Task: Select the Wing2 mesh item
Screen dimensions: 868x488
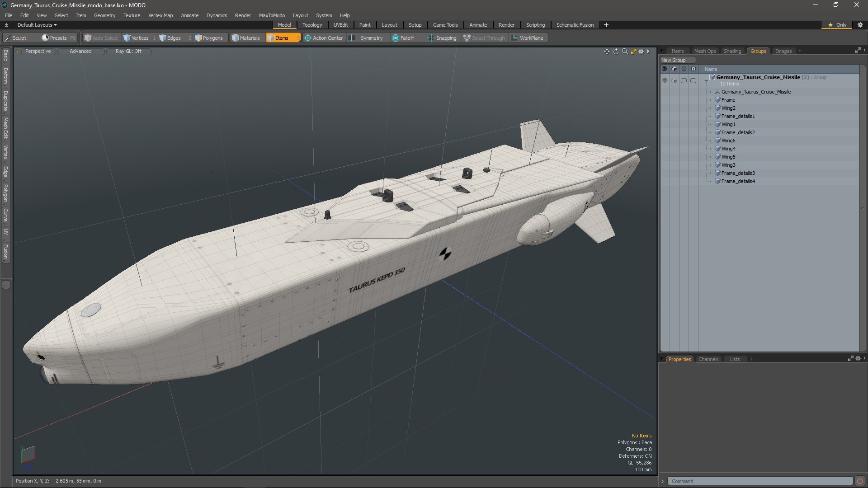Action: click(x=728, y=108)
